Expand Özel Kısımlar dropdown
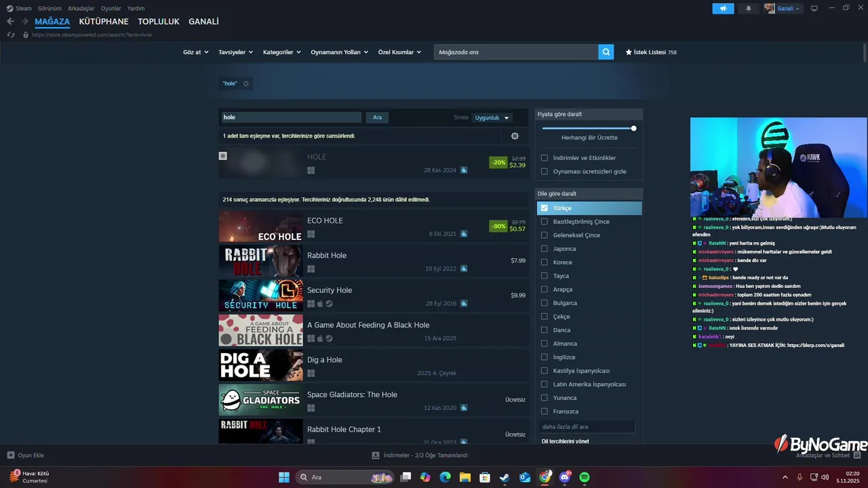Viewport: 868px width, 488px height. (x=399, y=52)
